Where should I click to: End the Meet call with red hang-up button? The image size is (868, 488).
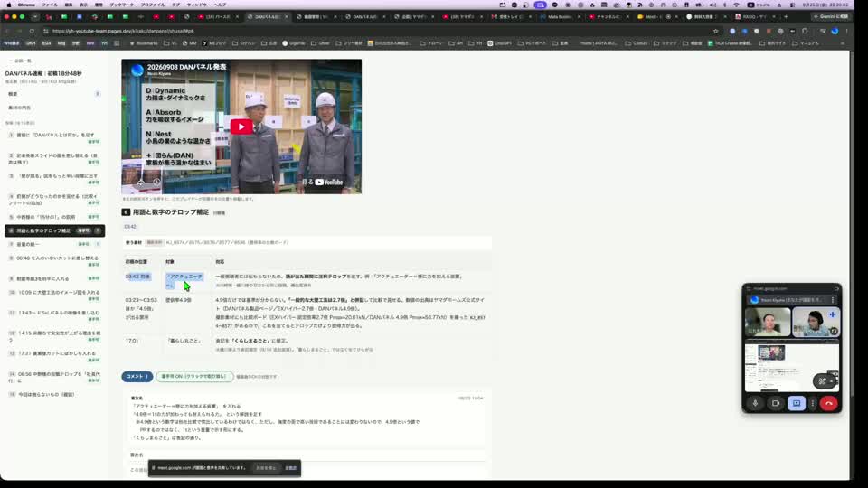829,403
